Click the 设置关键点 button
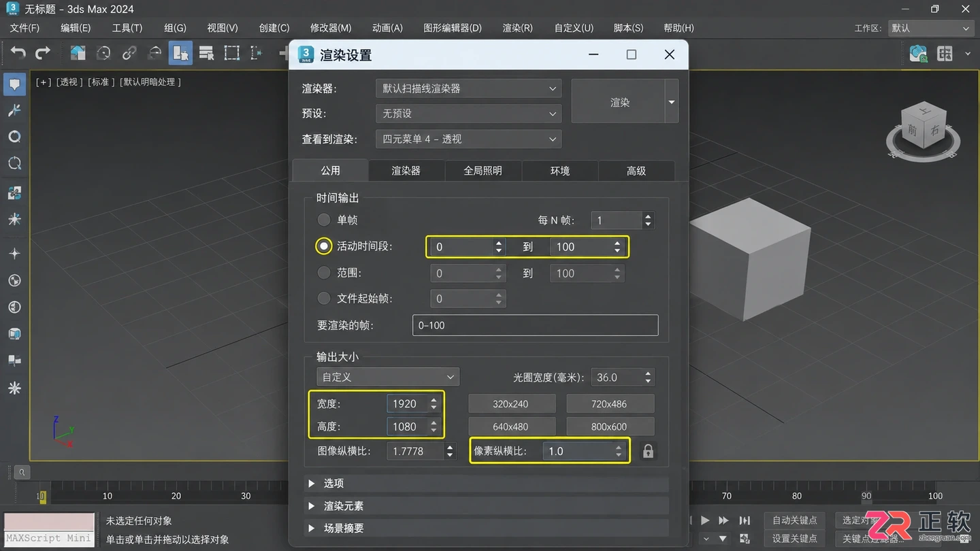The width and height of the screenshot is (980, 551). [x=795, y=539]
